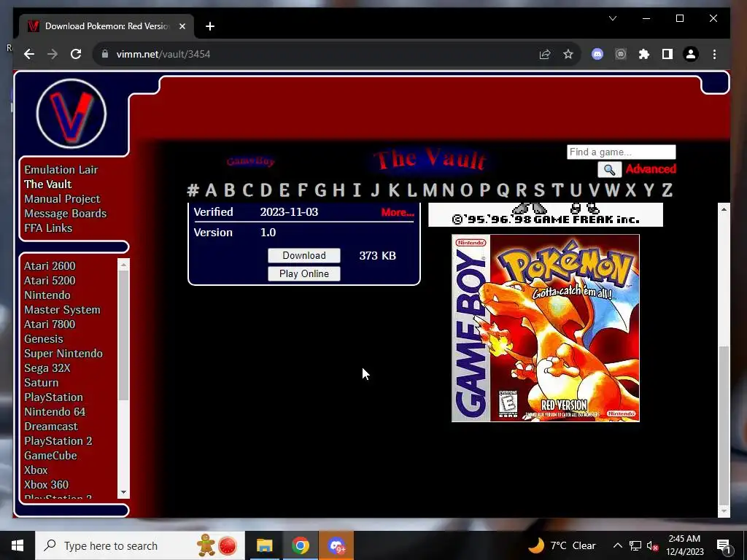Show hidden system tray icons chevron
Screen dimensions: 747x560
click(x=617, y=545)
